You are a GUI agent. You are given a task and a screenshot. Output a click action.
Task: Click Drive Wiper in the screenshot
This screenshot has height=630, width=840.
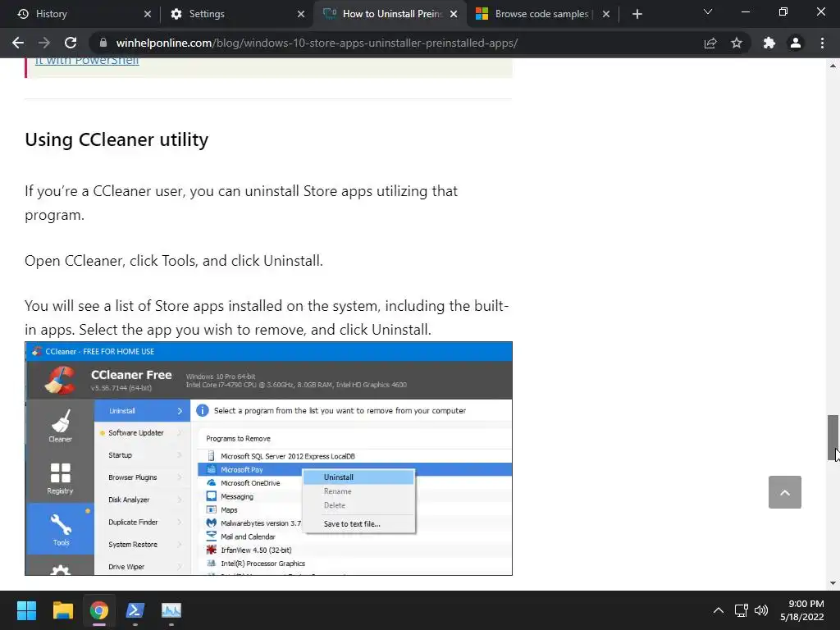point(126,567)
